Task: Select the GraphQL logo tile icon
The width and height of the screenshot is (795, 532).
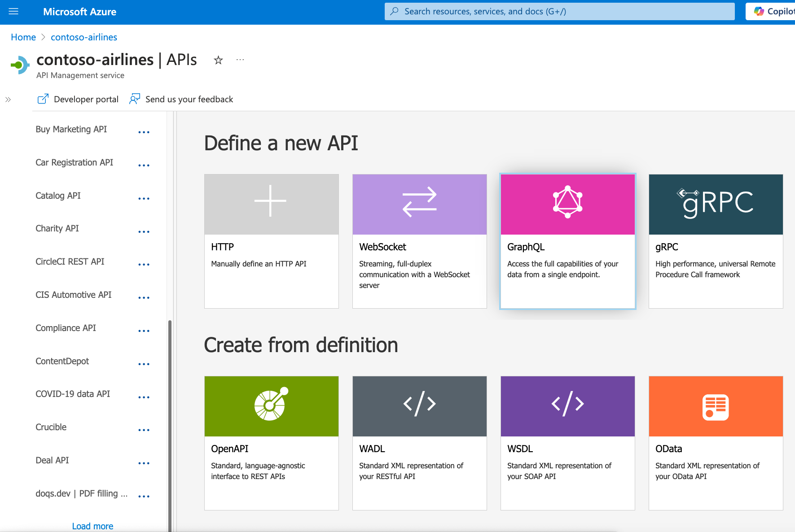Action: [x=568, y=202]
